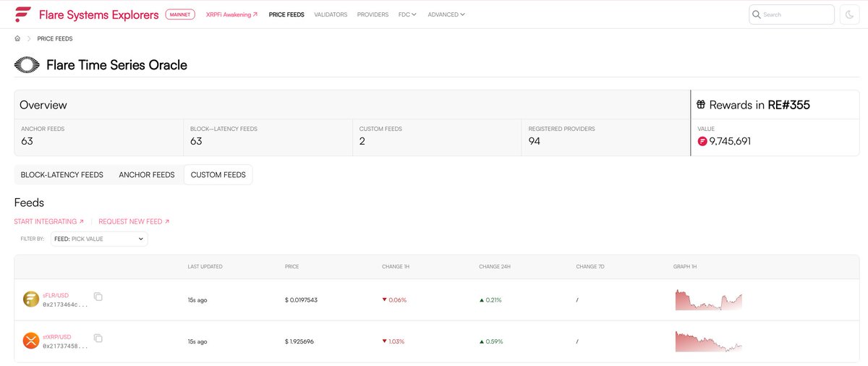
Task: Click the PRICE column header
Action: 292,266
